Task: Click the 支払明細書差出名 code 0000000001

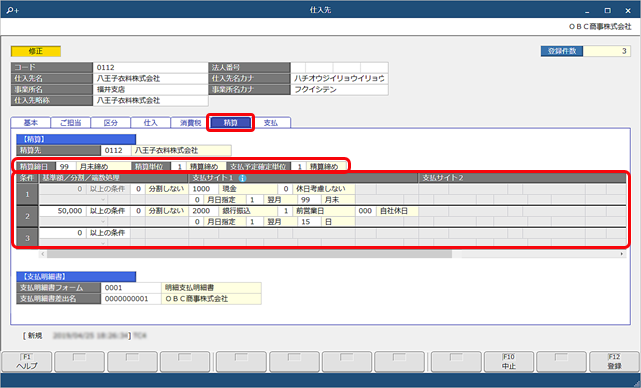Action: point(131,299)
